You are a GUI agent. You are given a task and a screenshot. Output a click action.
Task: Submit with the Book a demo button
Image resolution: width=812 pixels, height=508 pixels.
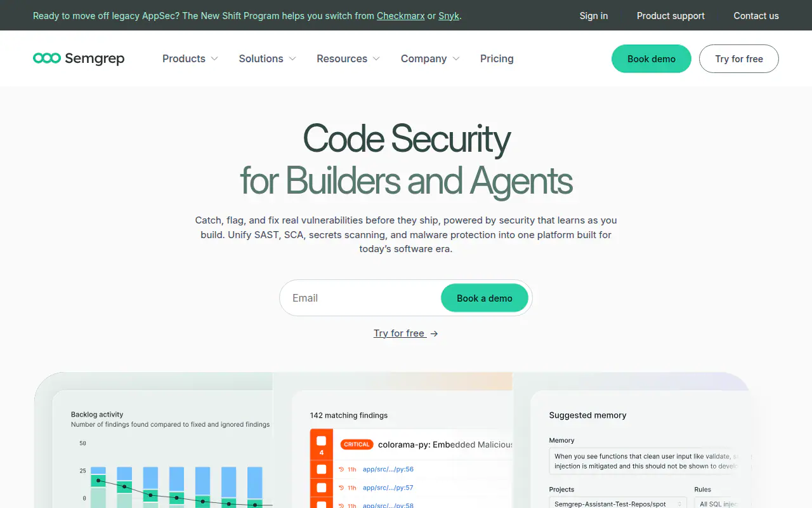pos(485,298)
